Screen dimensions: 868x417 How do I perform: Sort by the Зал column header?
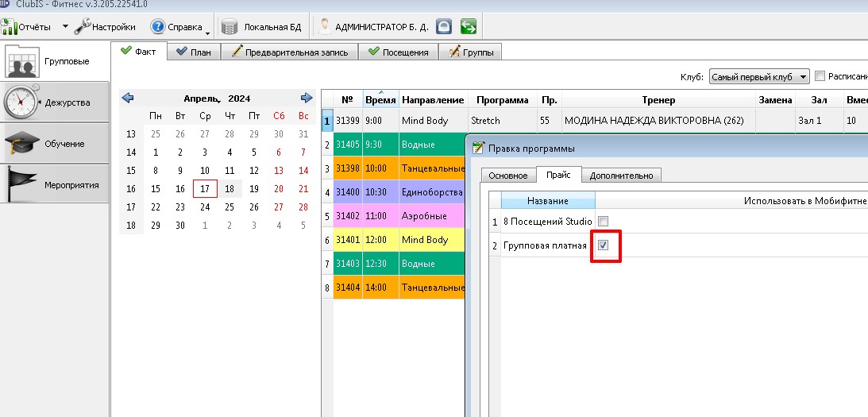[x=819, y=100]
